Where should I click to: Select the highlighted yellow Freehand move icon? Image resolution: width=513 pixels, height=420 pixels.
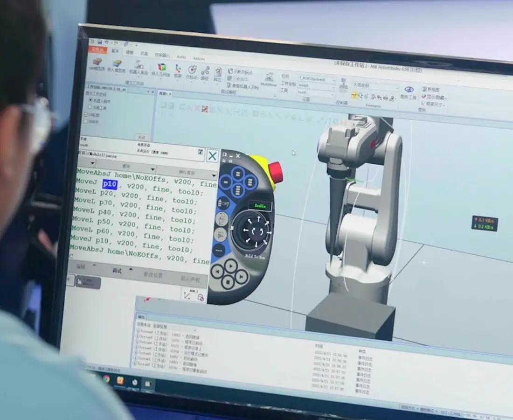point(354,96)
